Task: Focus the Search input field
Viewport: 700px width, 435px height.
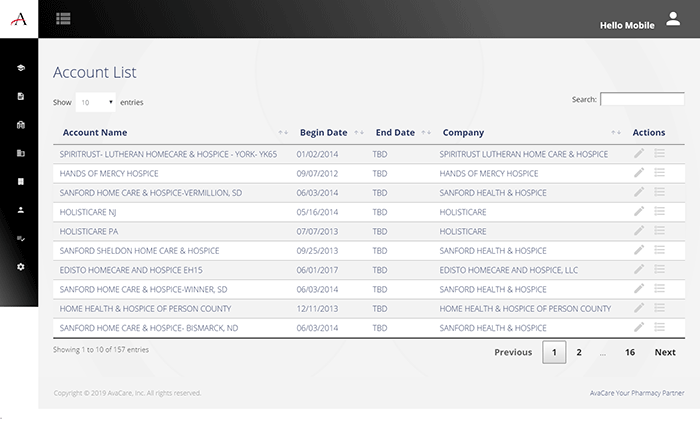Action: (642, 99)
